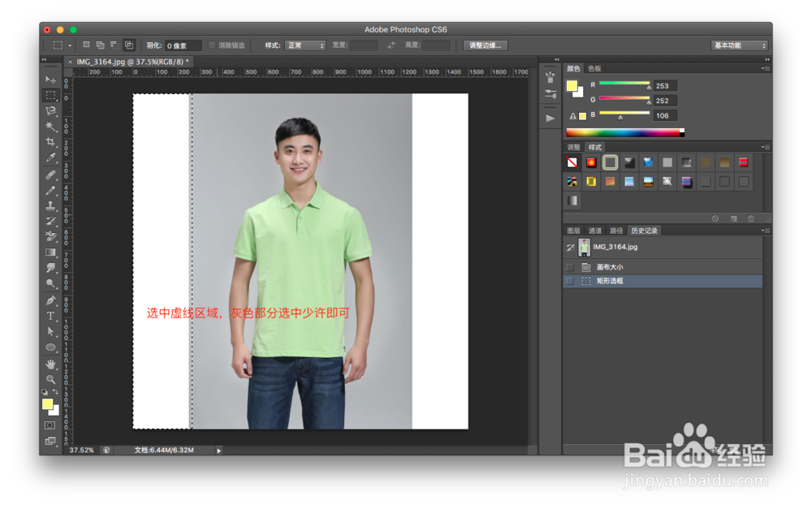Swap foreground and background colors

[55, 392]
